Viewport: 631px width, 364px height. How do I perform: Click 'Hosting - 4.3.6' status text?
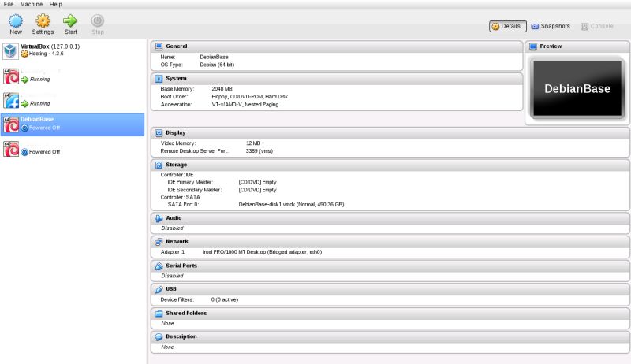[x=47, y=54]
